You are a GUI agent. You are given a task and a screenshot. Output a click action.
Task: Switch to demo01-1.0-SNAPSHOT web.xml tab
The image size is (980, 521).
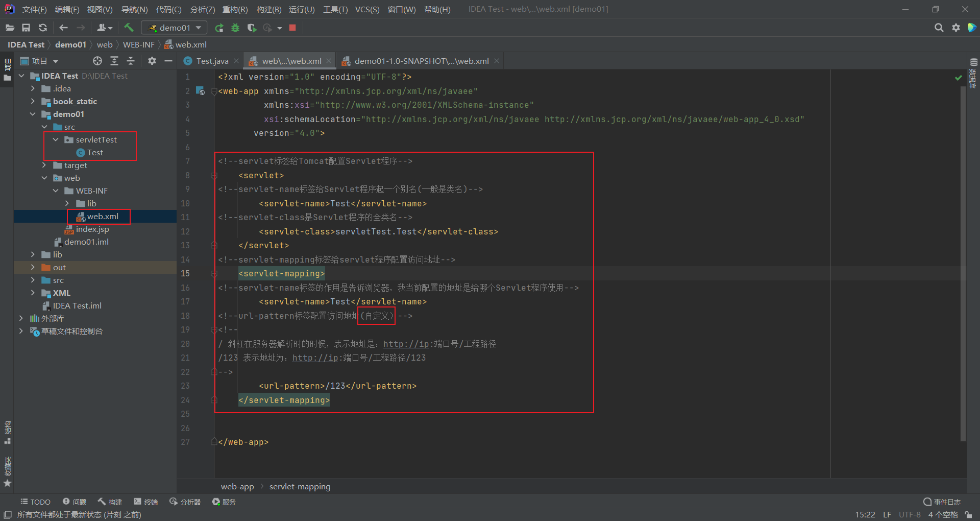416,61
